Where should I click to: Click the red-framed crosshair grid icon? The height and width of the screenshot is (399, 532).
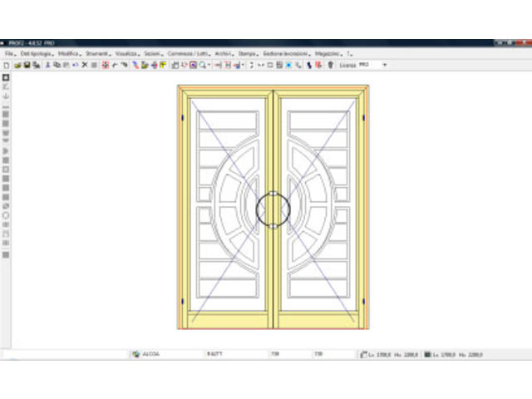(106, 65)
